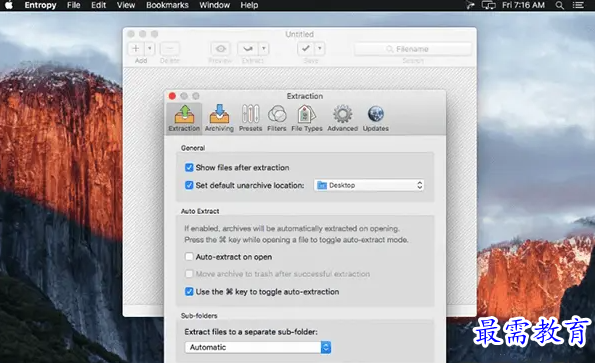The height and width of the screenshot is (363, 597).
Task: Open the Notification Center icon
Action: 578,5
